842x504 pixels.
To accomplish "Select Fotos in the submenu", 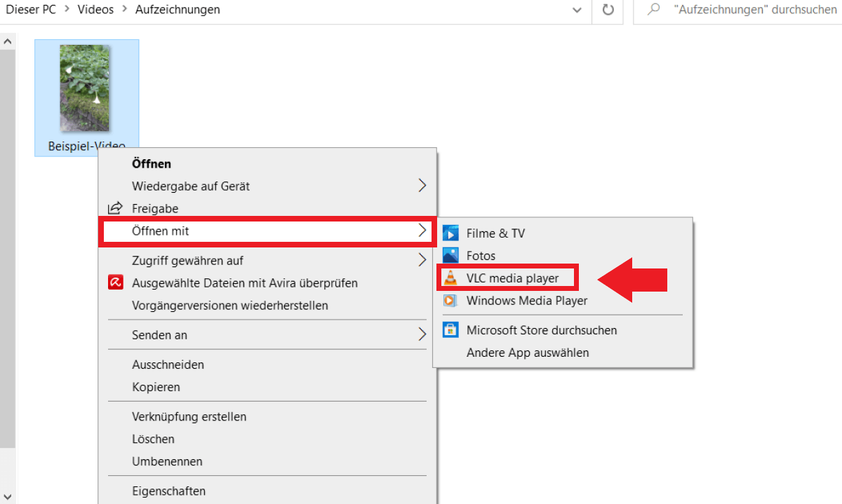I will [563, 256].
